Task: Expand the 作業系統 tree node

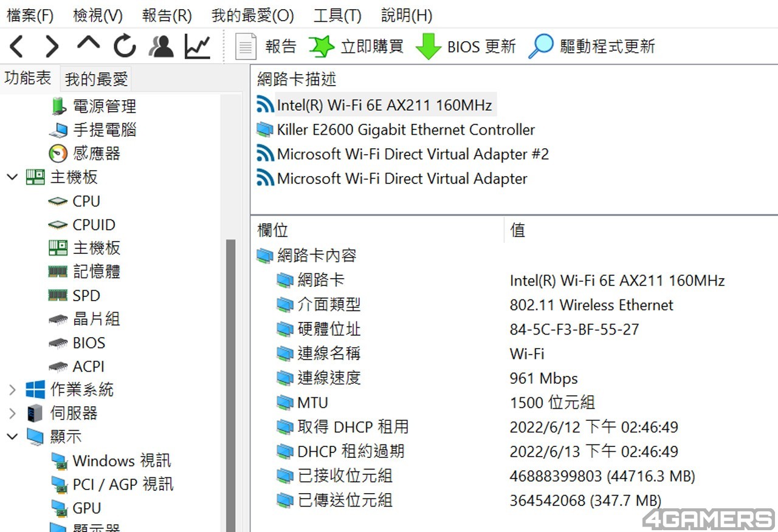Action: (12, 389)
